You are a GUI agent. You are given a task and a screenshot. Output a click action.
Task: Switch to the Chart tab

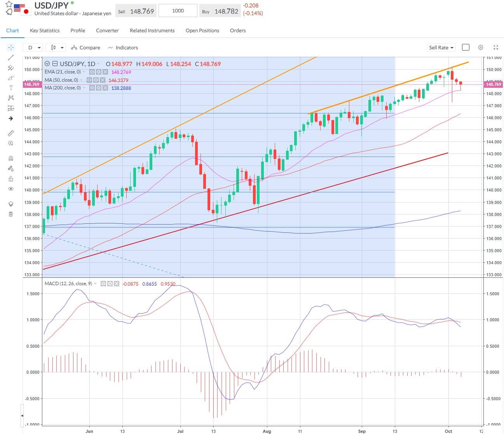pyautogui.click(x=12, y=30)
